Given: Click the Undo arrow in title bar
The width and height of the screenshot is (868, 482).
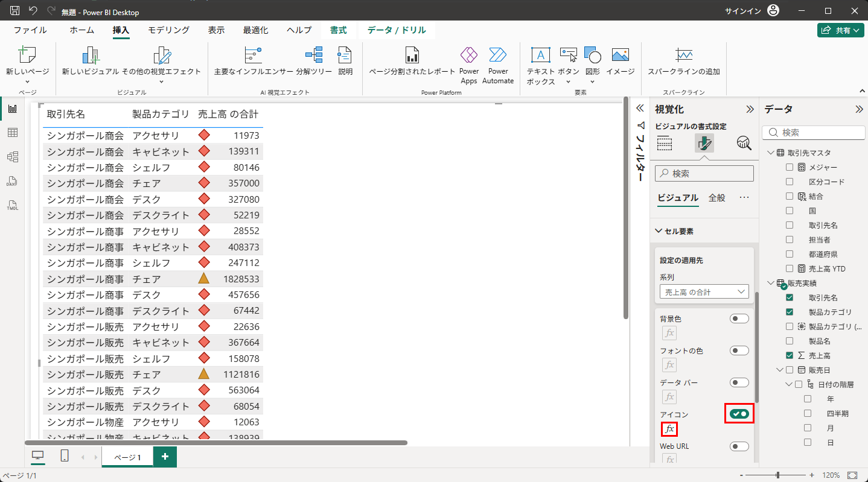Looking at the screenshot, I should [33, 11].
